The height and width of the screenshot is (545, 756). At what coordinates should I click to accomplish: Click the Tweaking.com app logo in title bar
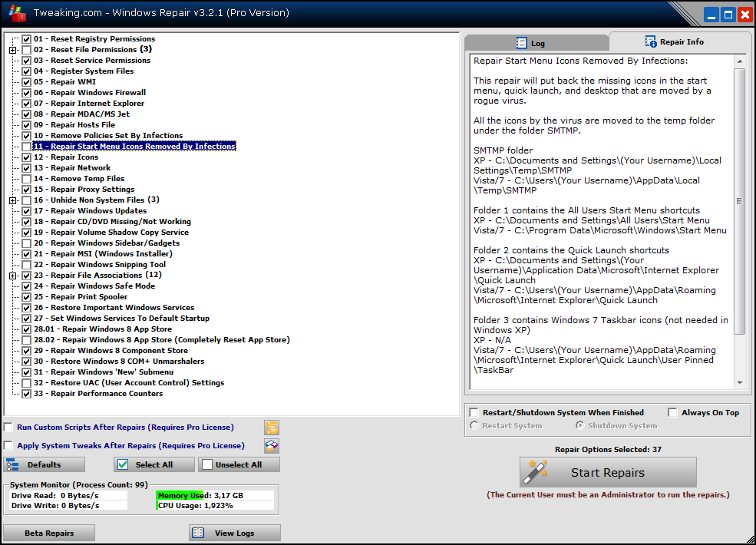point(18,13)
